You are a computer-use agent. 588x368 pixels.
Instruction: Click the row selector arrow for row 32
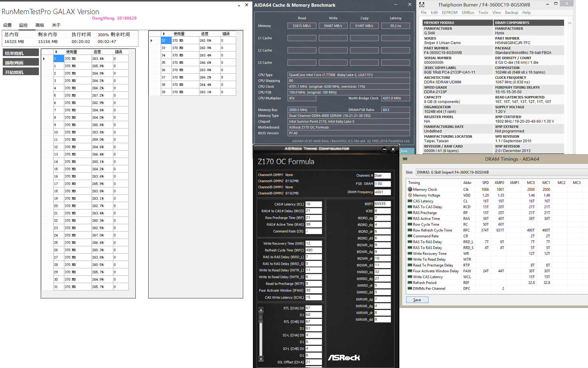pos(152,40)
